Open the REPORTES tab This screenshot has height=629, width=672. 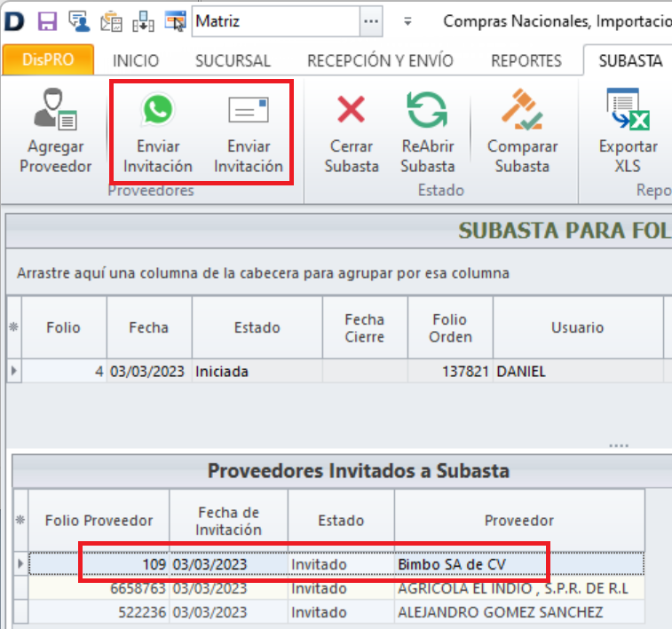tap(526, 61)
